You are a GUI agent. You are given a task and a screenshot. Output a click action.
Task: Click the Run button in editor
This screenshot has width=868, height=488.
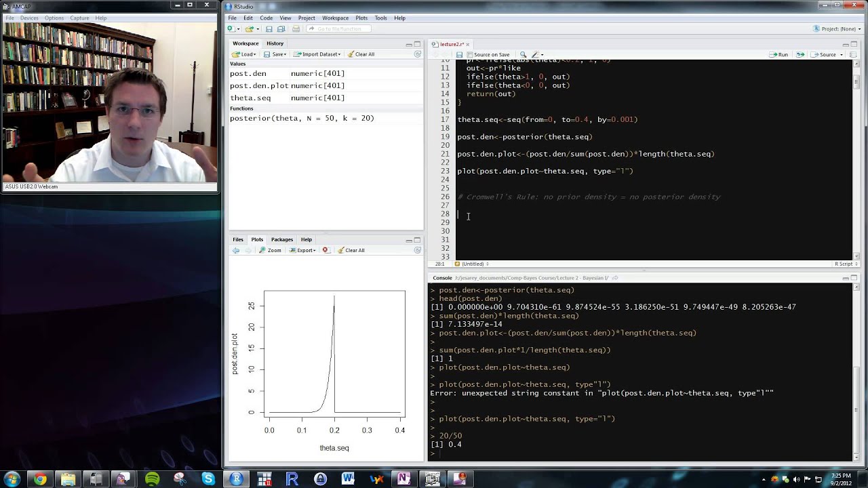pyautogui.click(x=778, y=54)
